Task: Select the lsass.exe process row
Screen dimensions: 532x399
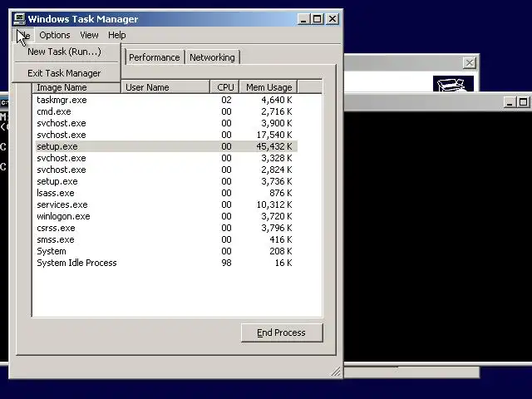Action: coord(166,193)
